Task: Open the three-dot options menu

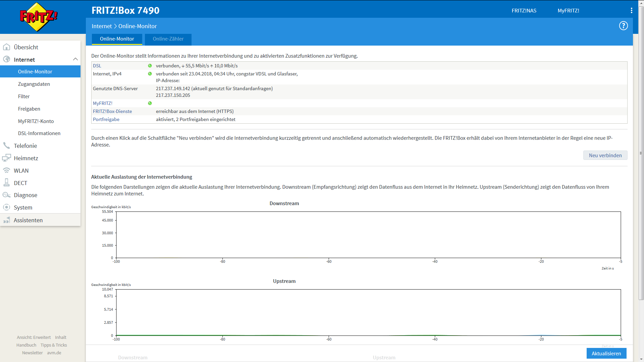Action: [631, 10]
